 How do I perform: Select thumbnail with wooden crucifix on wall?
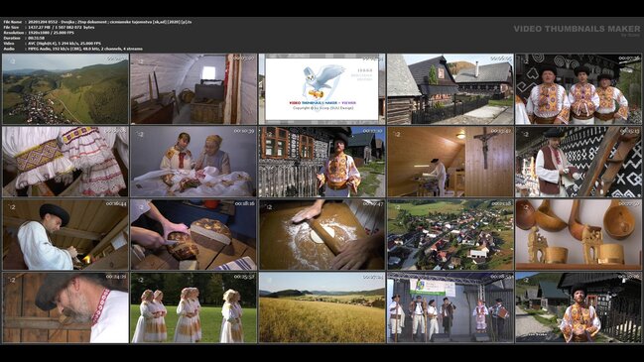451,162
